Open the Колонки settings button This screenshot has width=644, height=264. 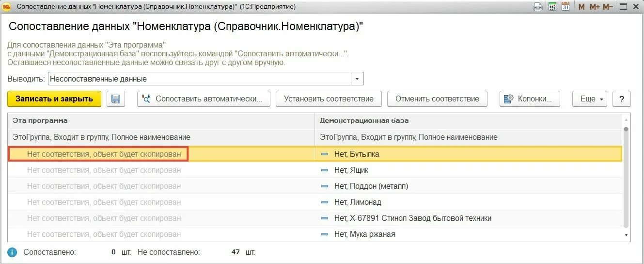pyautogui.click(x=530, y=99)
